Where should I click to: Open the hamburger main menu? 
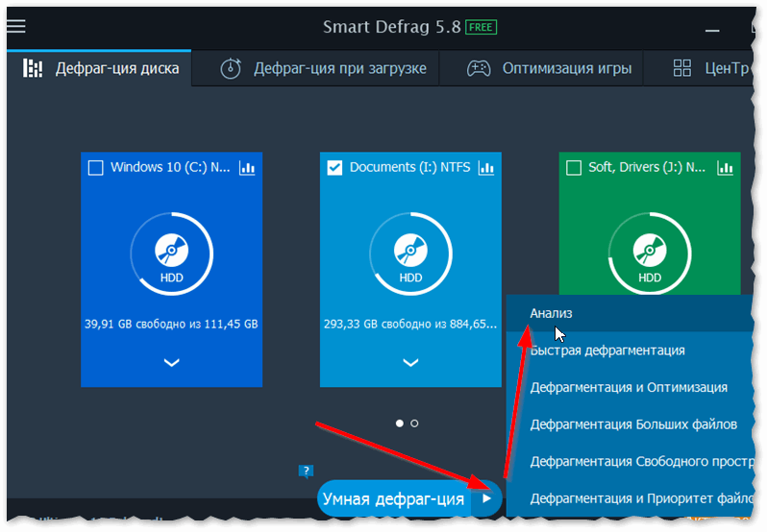pos(15,26)
